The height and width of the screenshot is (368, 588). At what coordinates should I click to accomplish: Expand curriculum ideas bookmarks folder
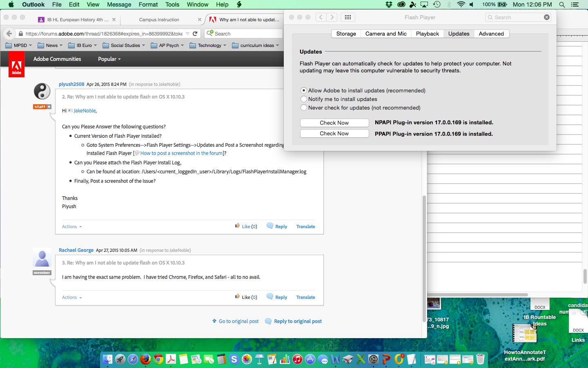point(256,45)
